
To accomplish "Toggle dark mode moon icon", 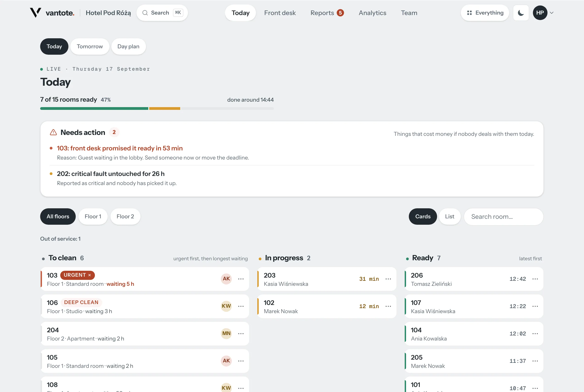I will tap(521, 13).
